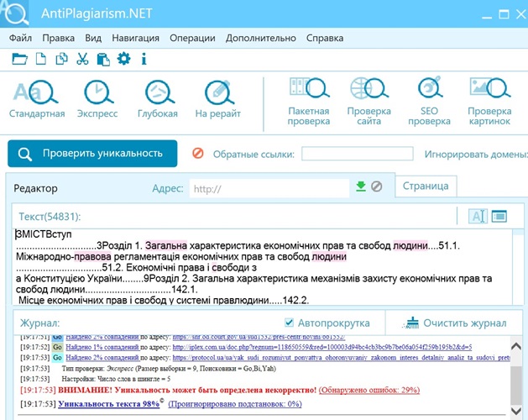Cut text with the scissors icon
The height and width of the screenshot is (420, 528).
click(82, 59)
